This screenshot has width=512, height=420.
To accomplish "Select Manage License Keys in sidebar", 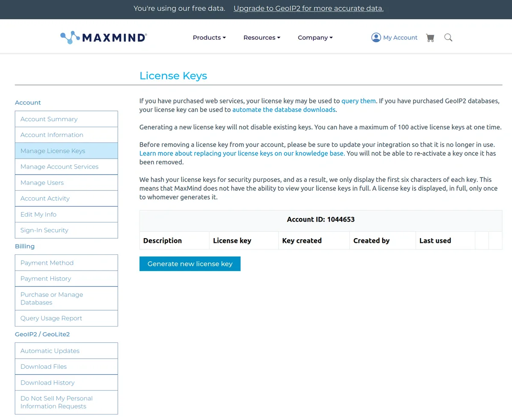I will [66, 151].
